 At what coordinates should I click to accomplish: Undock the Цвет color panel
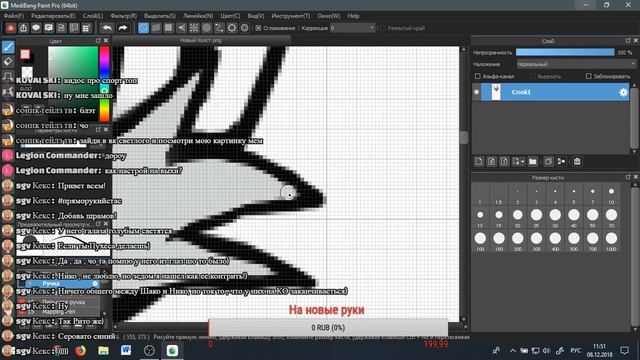click(98, 40)
